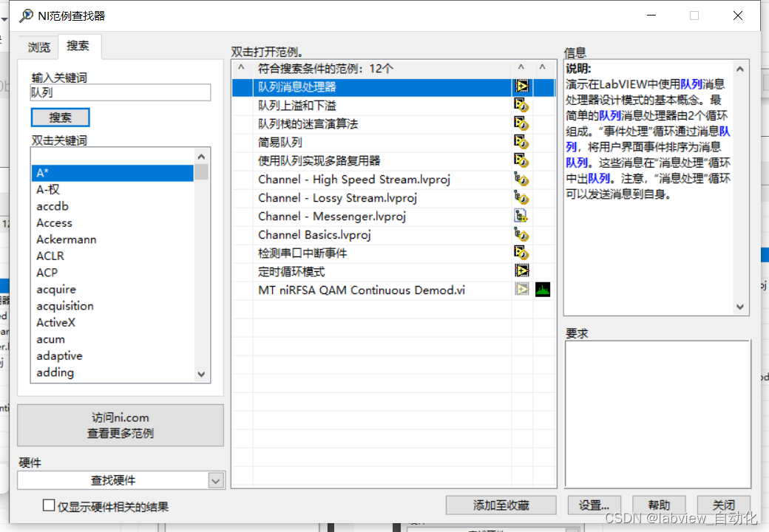Click VI icon beside MT niRFSA QAM Continuous Demod.vi

point(522,289)
